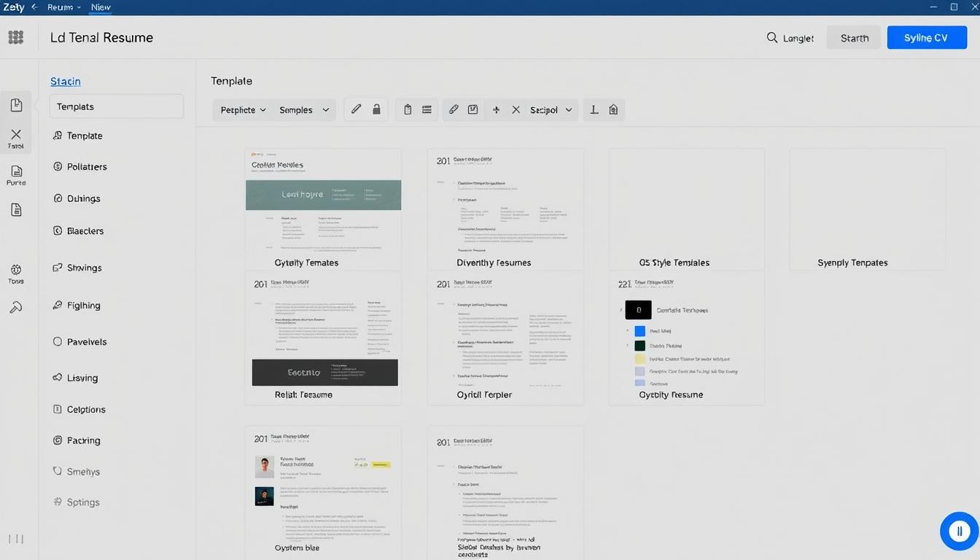Click inside the Templates search field
980x560 pixels.
coord(116,106)
